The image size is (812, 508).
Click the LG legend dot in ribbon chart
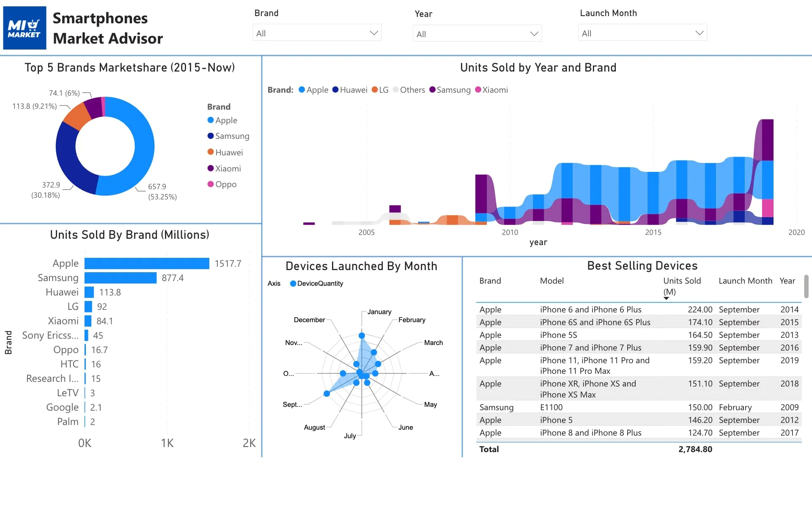[374, 90]
